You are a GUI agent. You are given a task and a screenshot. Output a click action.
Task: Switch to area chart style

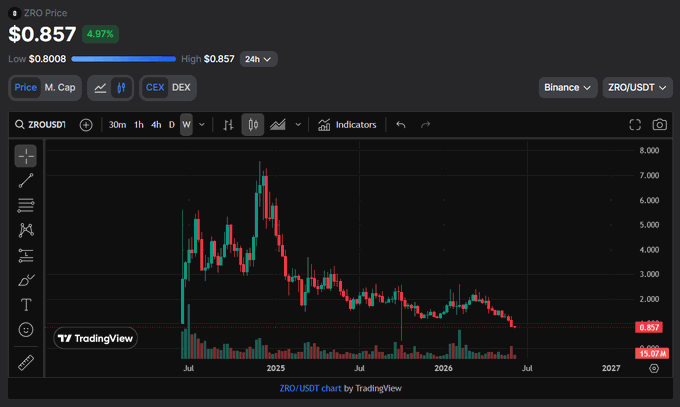coord(278,125)
